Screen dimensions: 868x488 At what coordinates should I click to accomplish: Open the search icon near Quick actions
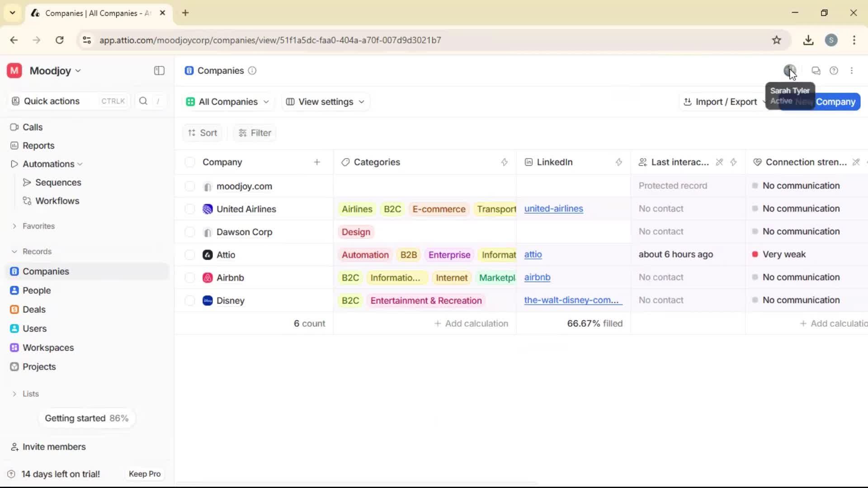[x=143, y=101]
